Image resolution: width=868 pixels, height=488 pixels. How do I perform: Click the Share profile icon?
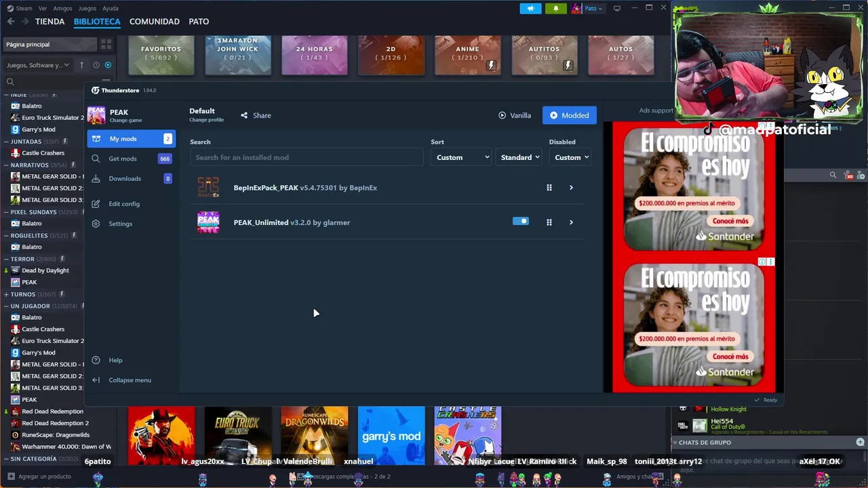pos(244,115)
